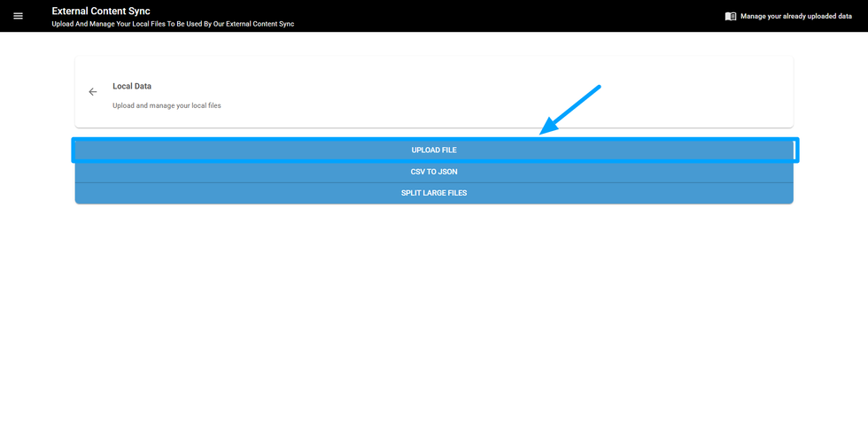Click the Local Data heading

[x=132, y=87]
